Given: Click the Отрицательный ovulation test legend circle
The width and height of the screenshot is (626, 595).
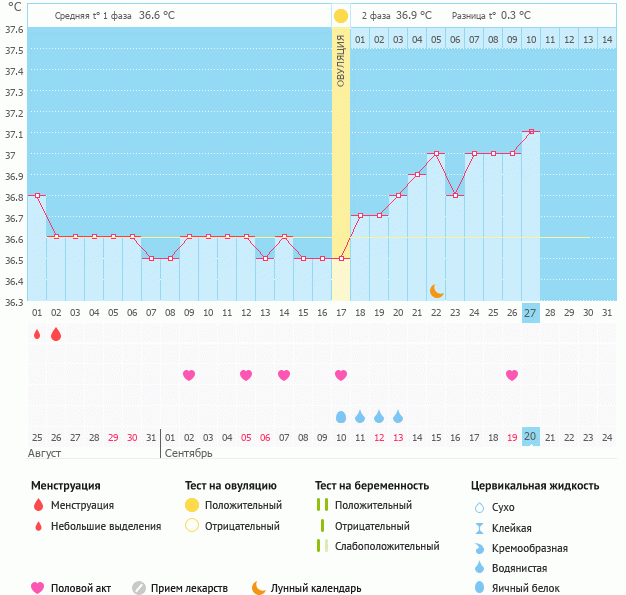Looking at the screenshot, I should click(x=192, y=526).
